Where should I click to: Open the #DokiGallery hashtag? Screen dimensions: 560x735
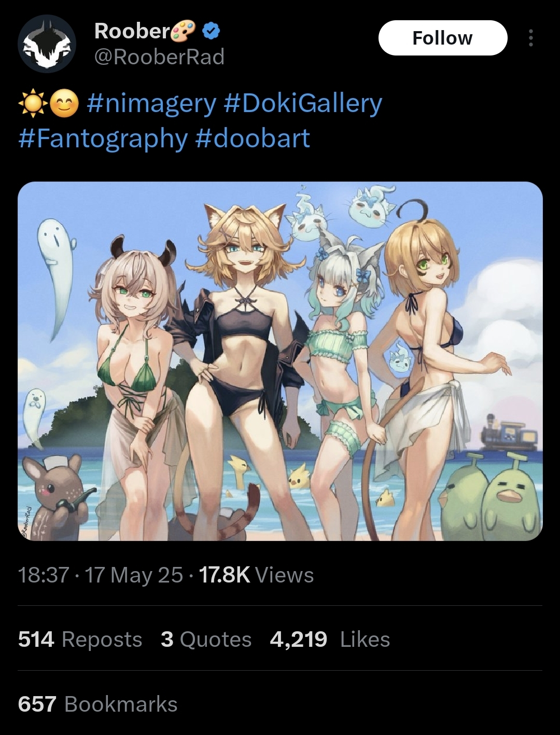click(x=303, y=103)
